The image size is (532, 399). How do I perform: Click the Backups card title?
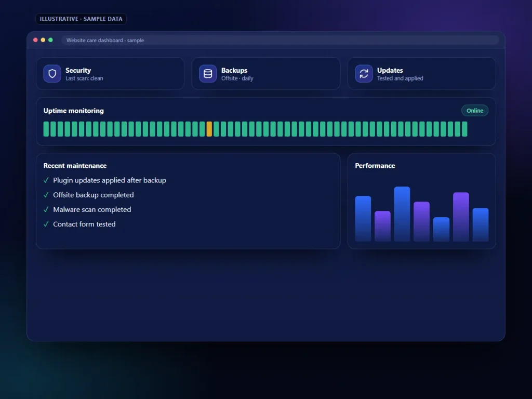(234, 70)
